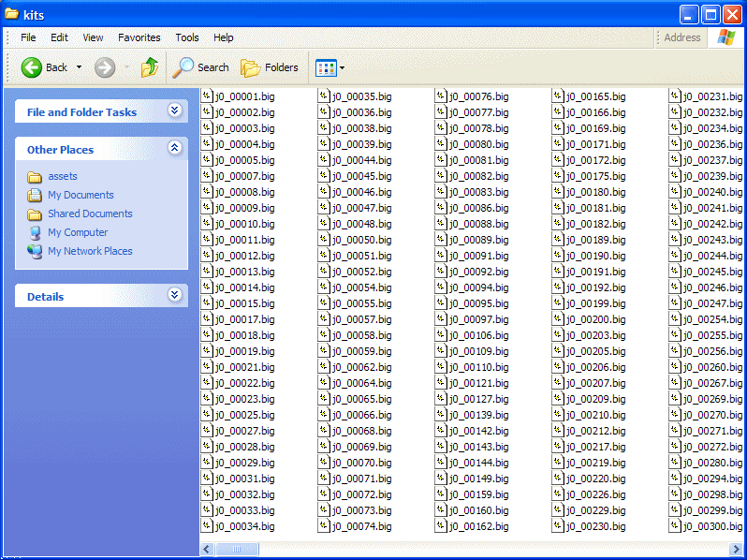This screenshot has width=747, height=560.
Task: Select file j0_00300.big
Action: 712,526
